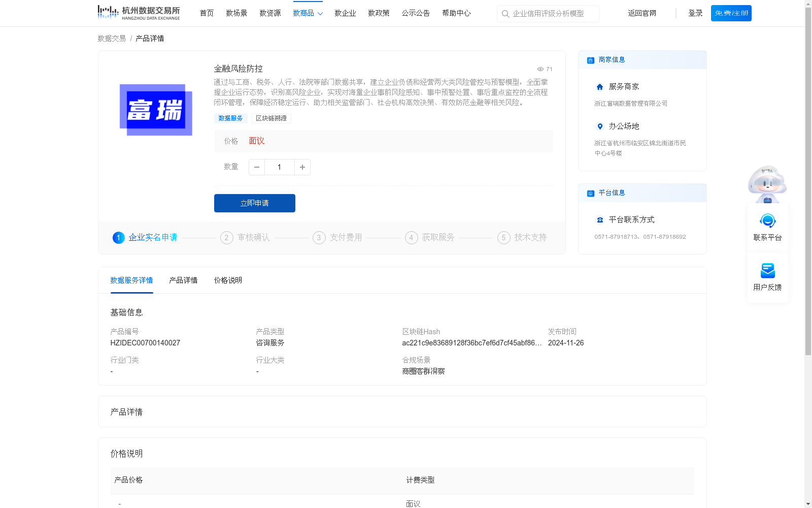The width and height of the screenshot is (812, 508).
Task: Open 首页 menu item
Action: click(x=207, y=13)
